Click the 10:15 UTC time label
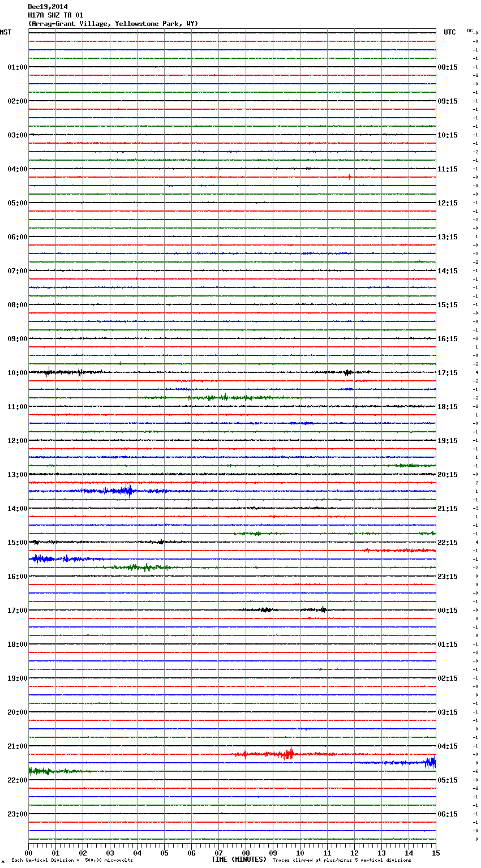The height and width of the screenshot is (868, 481). [448, 135]
